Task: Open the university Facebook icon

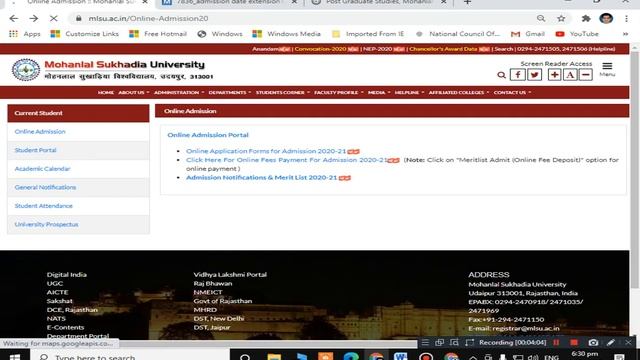Action: click(518, 75)
